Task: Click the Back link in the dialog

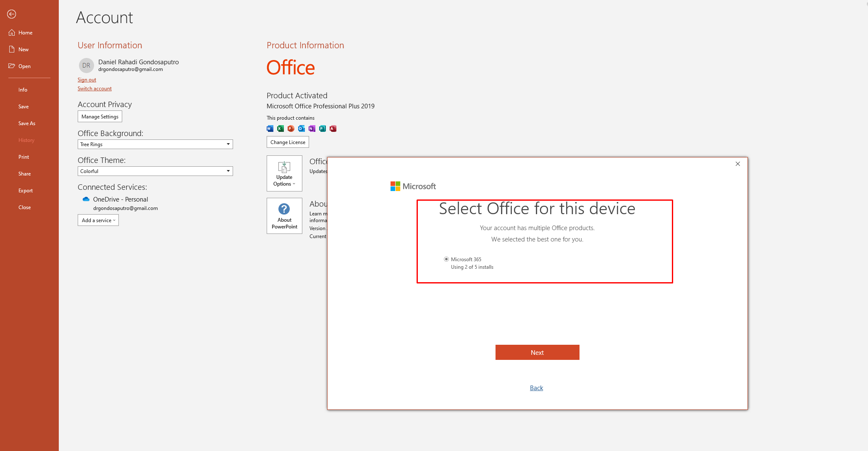Action: (536, 388)
